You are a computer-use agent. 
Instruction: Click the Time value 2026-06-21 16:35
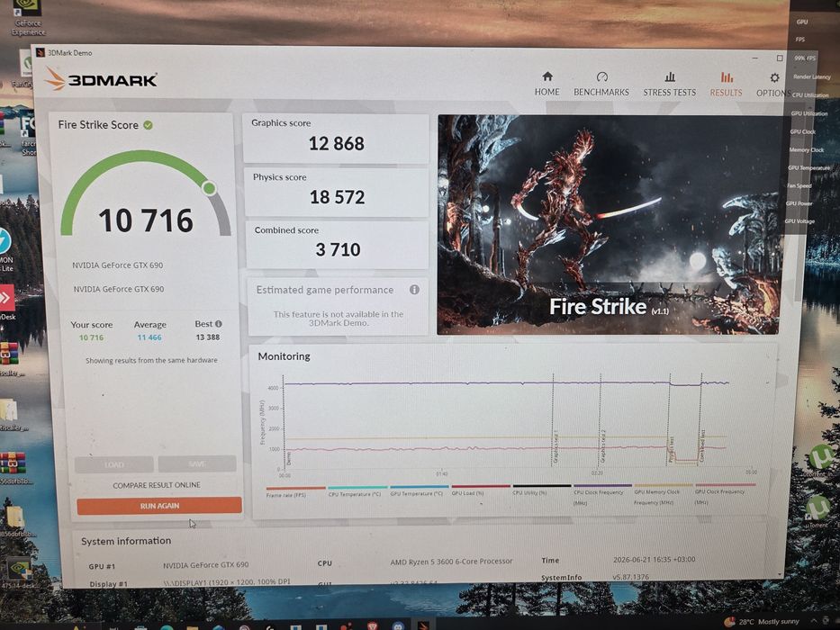click(655, 559)
